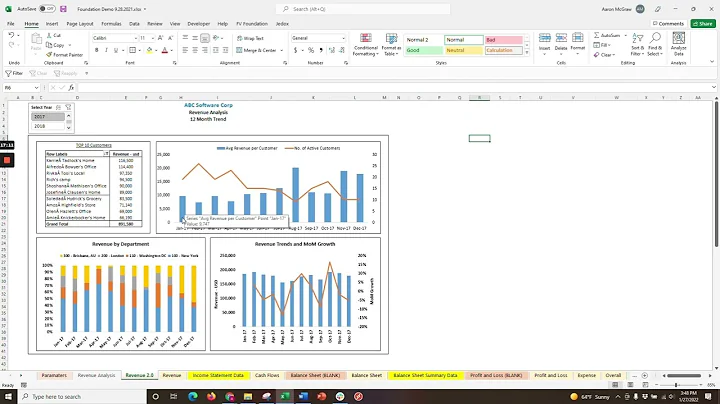Viewport: 720px width, 404px height.
Task: Clear the Select Year slicer filter
Action: [x=68, y=107]
